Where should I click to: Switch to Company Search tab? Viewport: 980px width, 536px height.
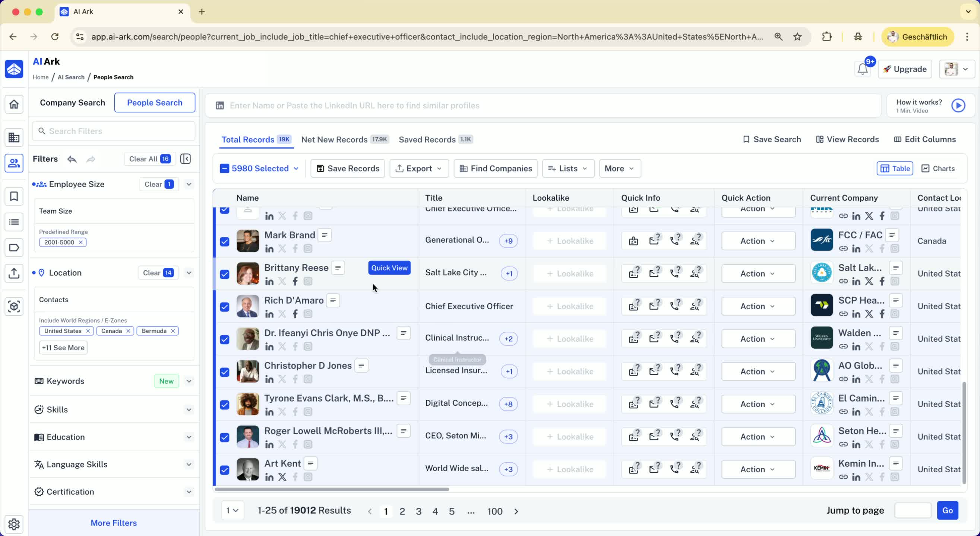tap(72, 103)
